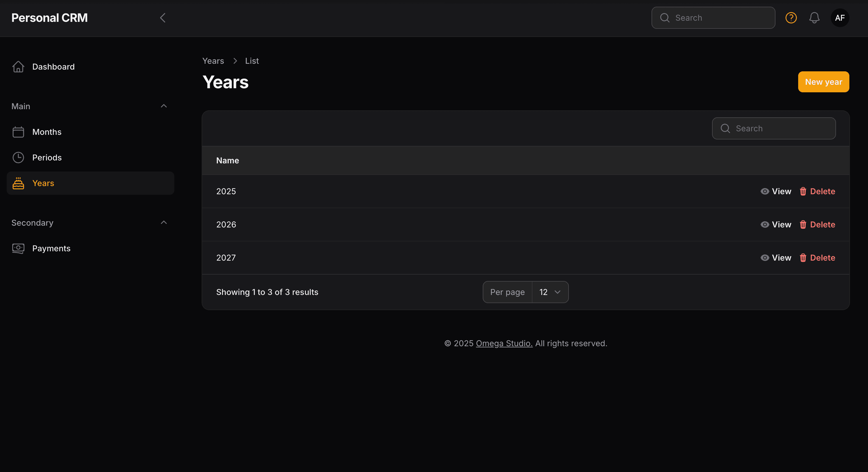Click the Dashboard home icon
This screenshot has width=868, height=472.
click(18, 67)
